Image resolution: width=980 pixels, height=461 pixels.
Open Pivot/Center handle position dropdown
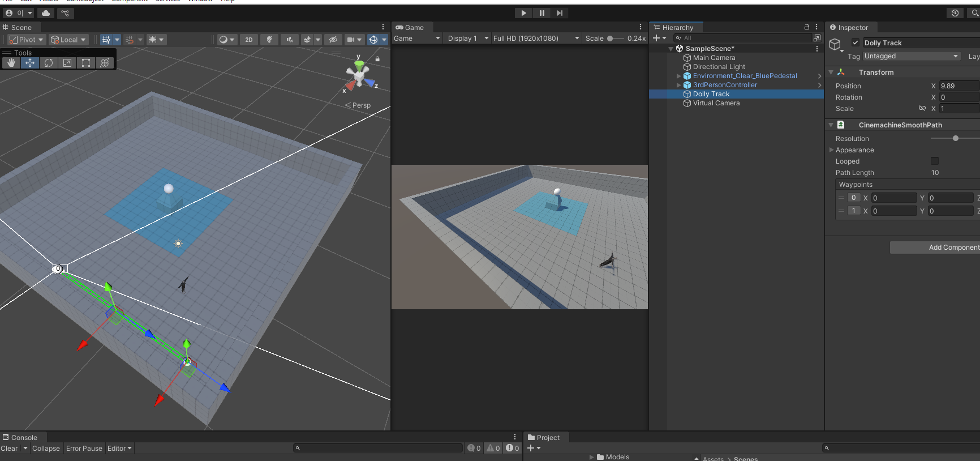tap(27, 40)
